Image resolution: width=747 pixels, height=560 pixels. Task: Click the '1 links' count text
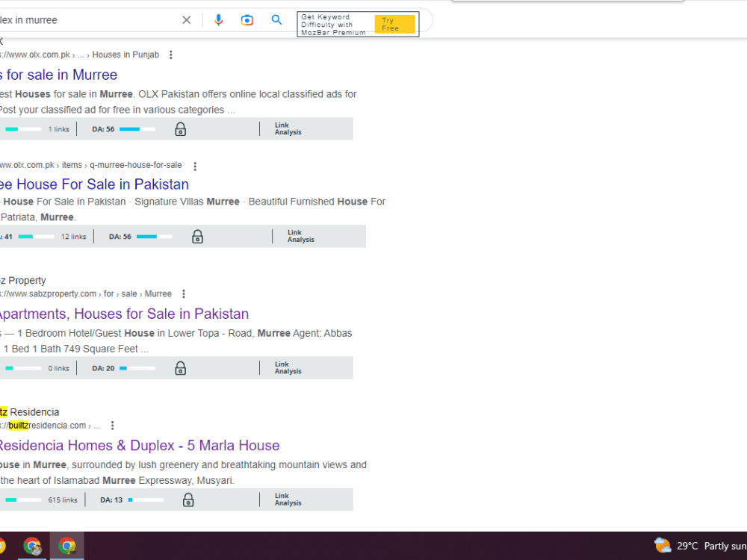[58, 129]
